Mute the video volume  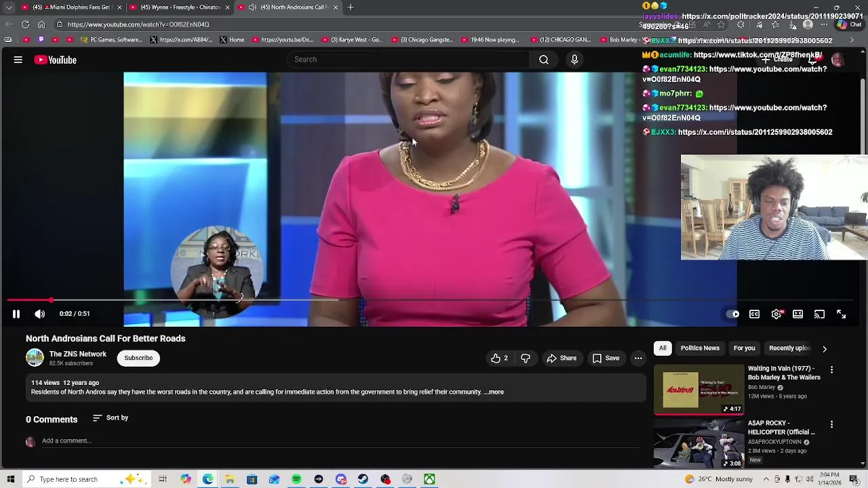click(40, 314)
